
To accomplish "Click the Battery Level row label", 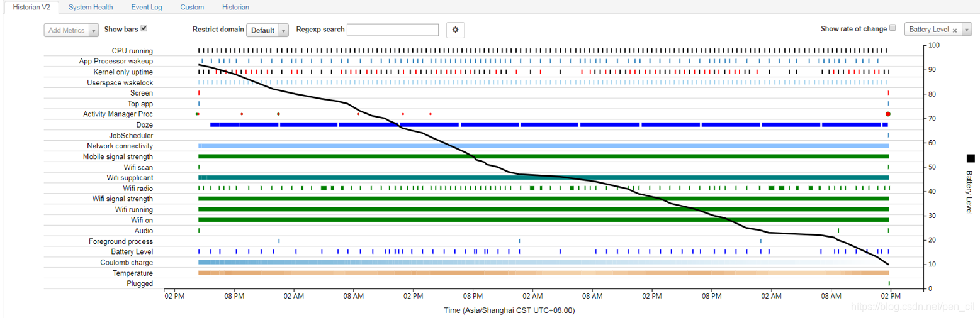I will pos(132,252).
